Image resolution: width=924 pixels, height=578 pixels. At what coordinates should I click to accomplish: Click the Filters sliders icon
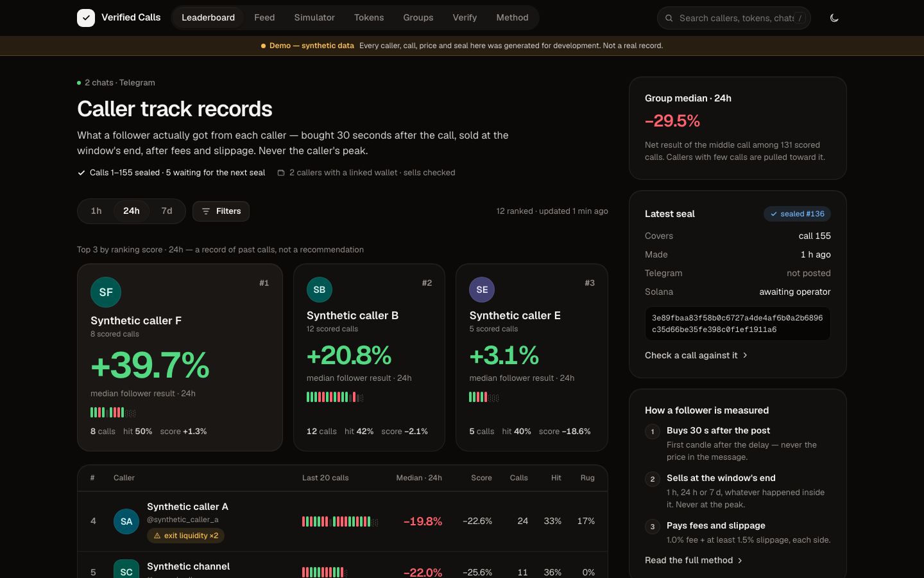[206, 211]
